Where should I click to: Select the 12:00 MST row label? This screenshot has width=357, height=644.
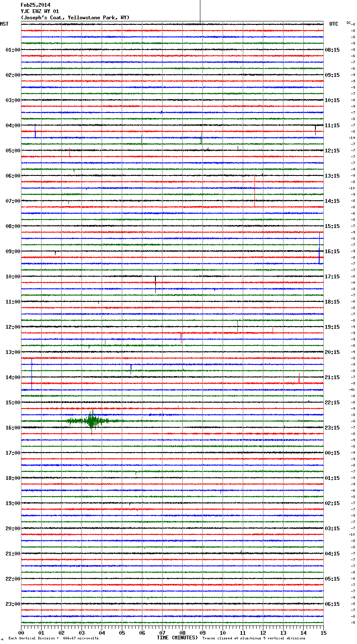(x=13, y=327)
